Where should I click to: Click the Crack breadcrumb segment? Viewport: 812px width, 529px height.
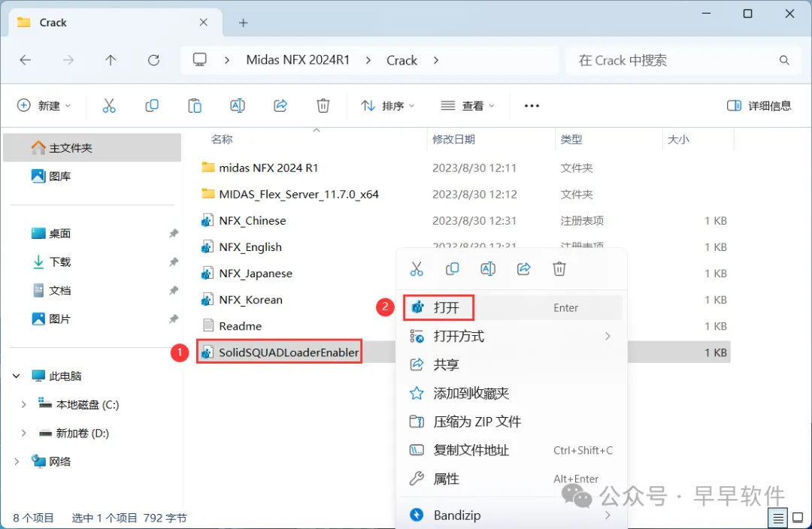click(x=401, y=60)
